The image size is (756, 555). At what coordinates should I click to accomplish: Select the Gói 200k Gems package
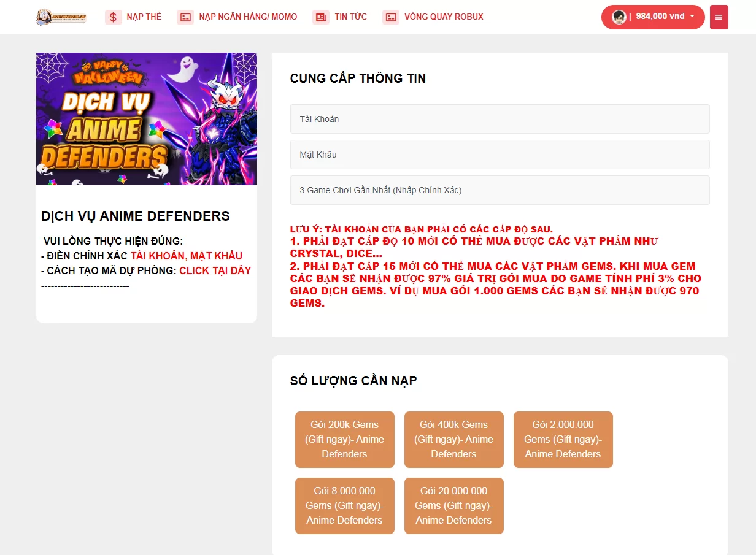pyautogui.click(x=345, y=440)
